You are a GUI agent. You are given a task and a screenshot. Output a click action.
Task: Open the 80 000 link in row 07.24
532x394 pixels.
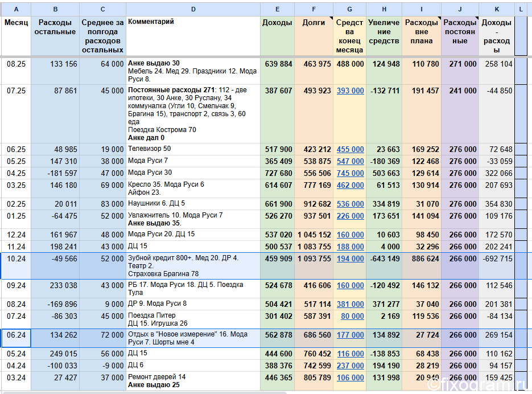click(352, 316)
